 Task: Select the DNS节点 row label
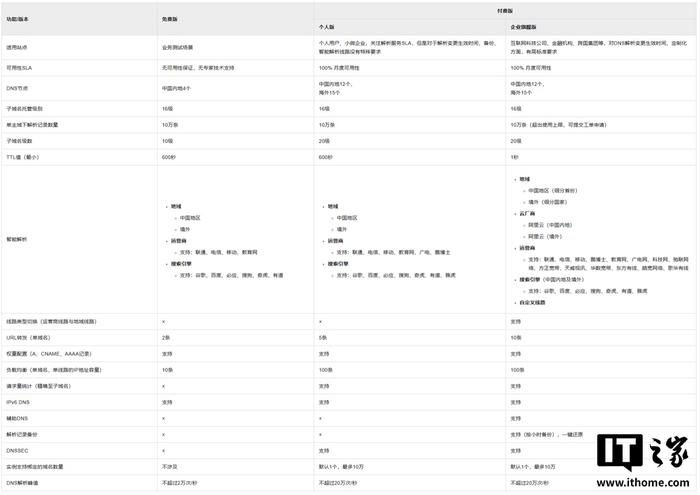coord(17,88)
